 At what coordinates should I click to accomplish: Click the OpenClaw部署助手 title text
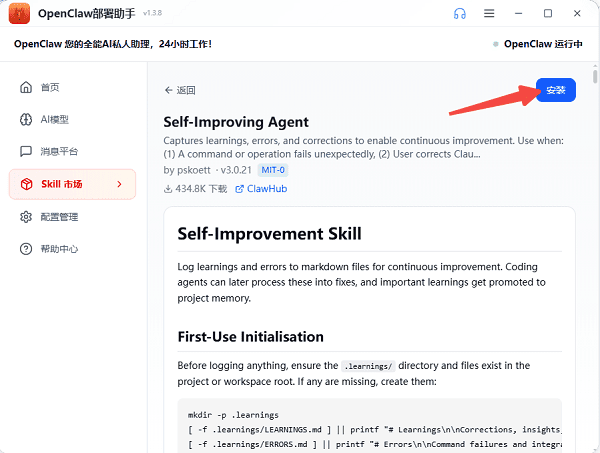86,13
